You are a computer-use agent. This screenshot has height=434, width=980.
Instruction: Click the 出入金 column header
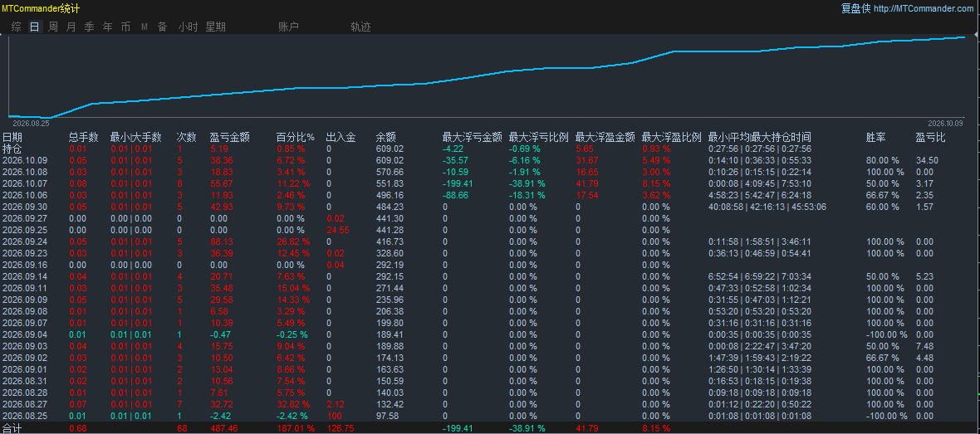tap(341, 138)
